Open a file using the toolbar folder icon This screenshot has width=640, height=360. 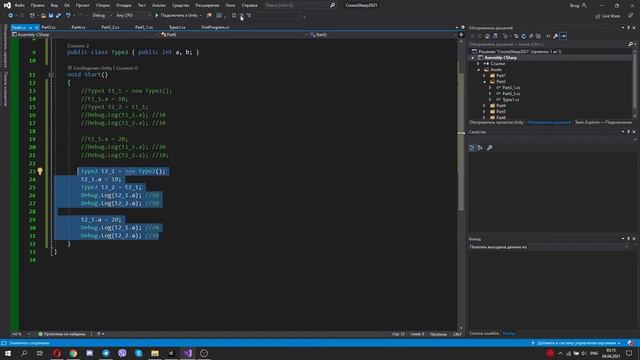(x=43, y=16)
